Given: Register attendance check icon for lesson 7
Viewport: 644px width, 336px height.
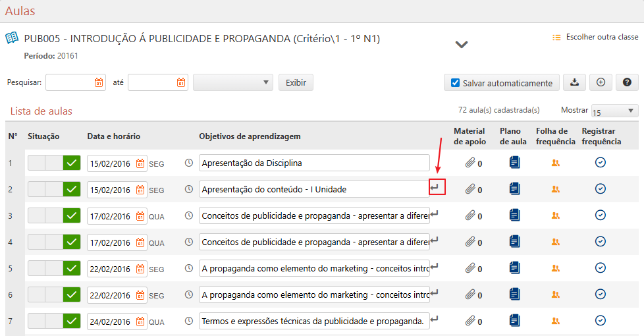Looking at the screenshot, I should tap(601, 320).
